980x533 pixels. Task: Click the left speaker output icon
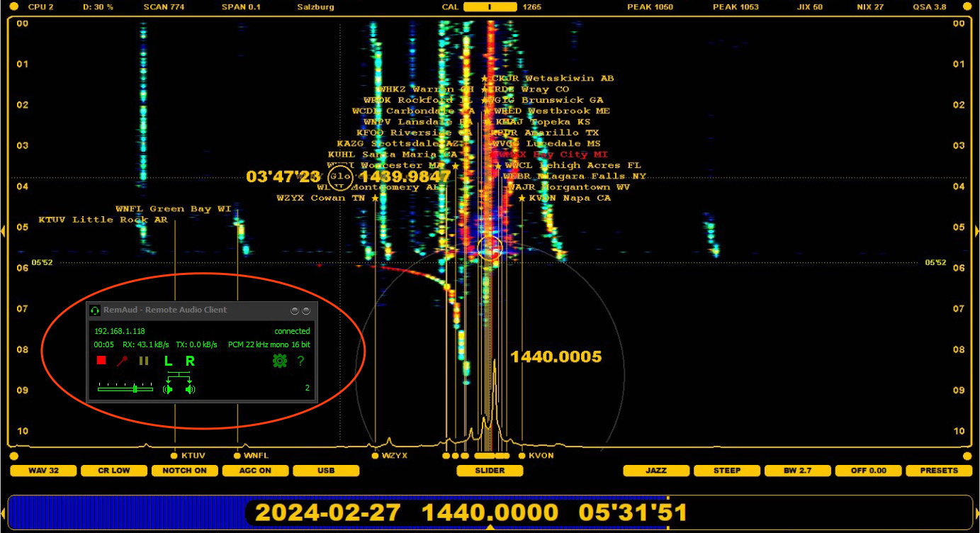pos(168,388)
